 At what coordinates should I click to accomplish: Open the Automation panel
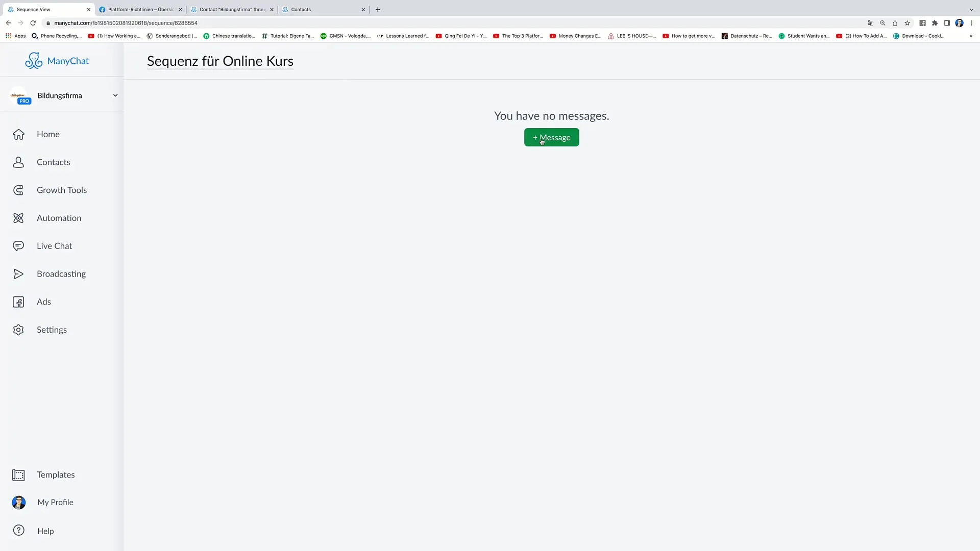(x=59, y=218)
